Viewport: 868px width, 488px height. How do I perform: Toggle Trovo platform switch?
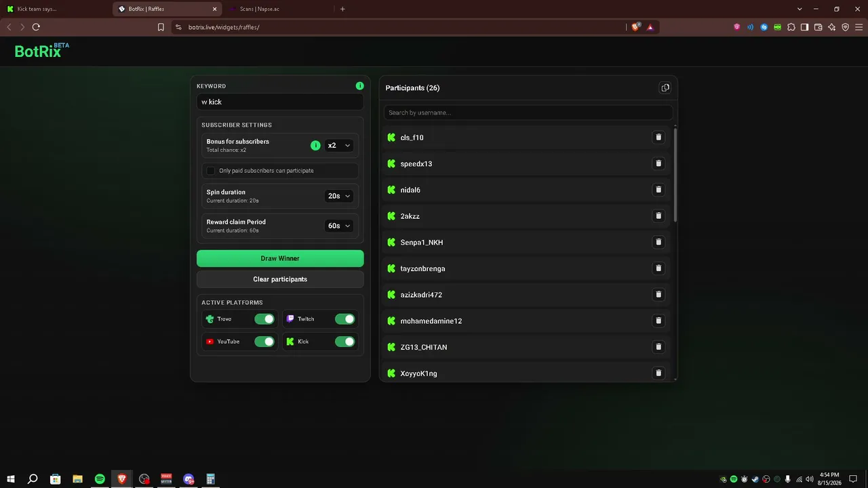[264, 319]
